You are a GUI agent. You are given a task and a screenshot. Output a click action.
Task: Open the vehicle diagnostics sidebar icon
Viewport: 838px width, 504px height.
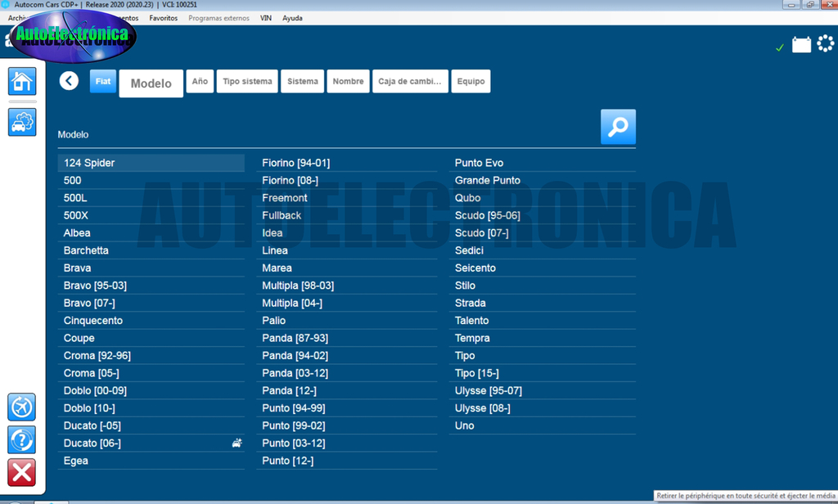pyautogui.click(x=22, y=122)
